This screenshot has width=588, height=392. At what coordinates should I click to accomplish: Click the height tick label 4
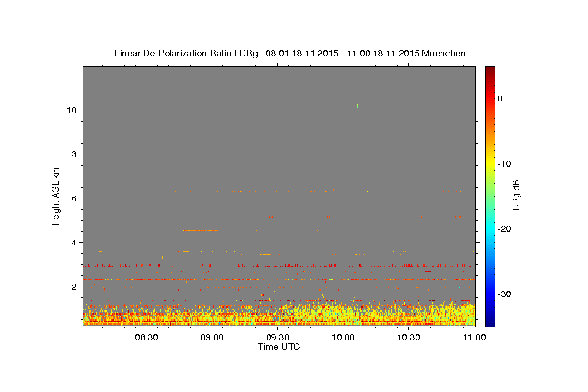click(x=74, y=243)
